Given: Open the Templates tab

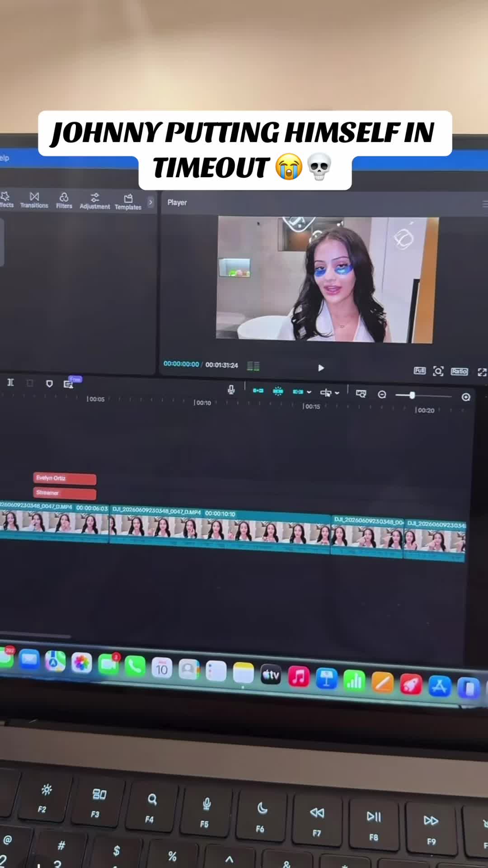Looking at the screenshot, I should [x=128, y=202].
